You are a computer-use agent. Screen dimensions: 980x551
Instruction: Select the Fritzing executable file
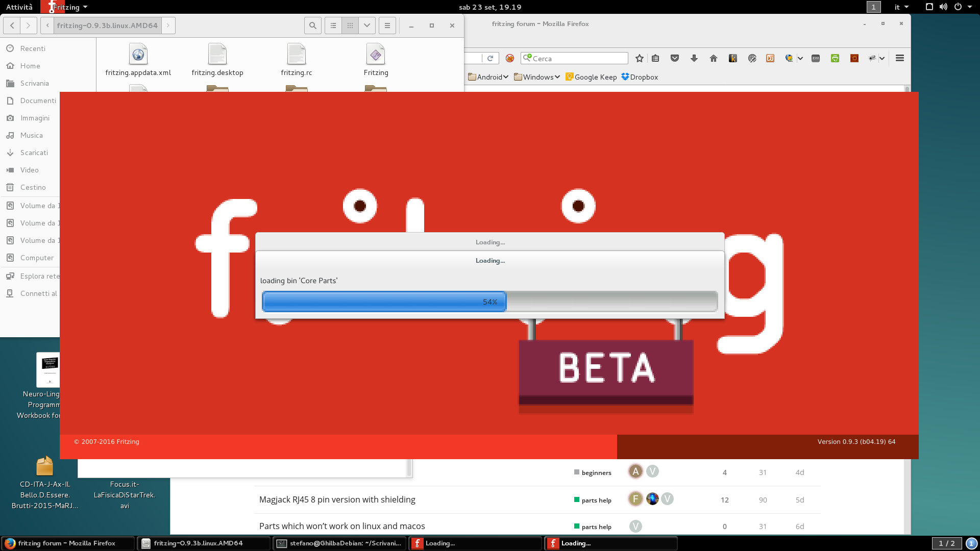(x=376, y=60)
